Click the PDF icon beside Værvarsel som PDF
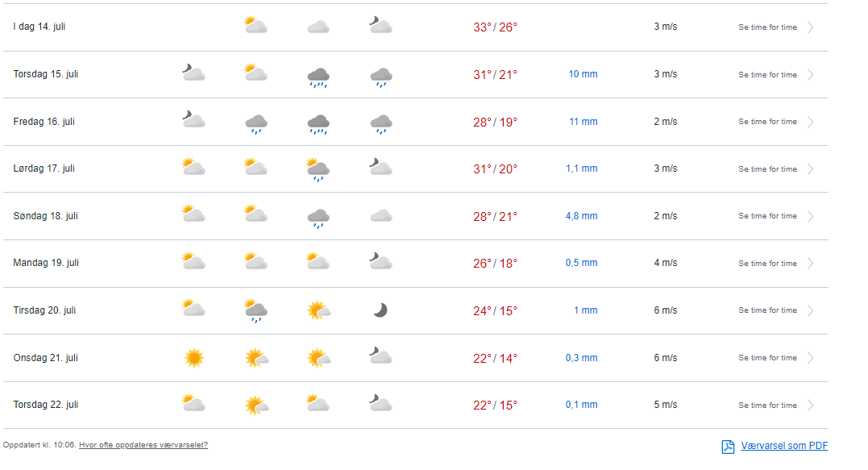Viewport: 868px width, 470px height. tap(728, 447)
